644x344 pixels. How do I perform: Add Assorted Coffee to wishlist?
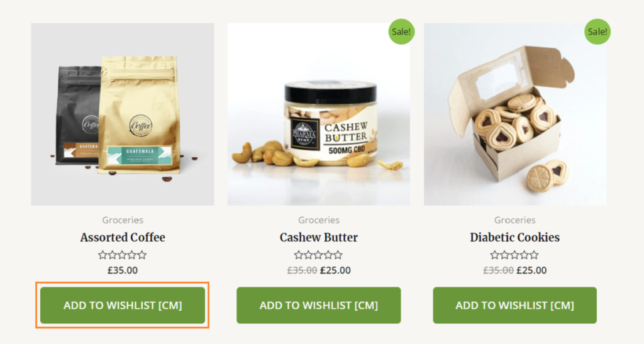pyautogui.click(x=123, y=305)
